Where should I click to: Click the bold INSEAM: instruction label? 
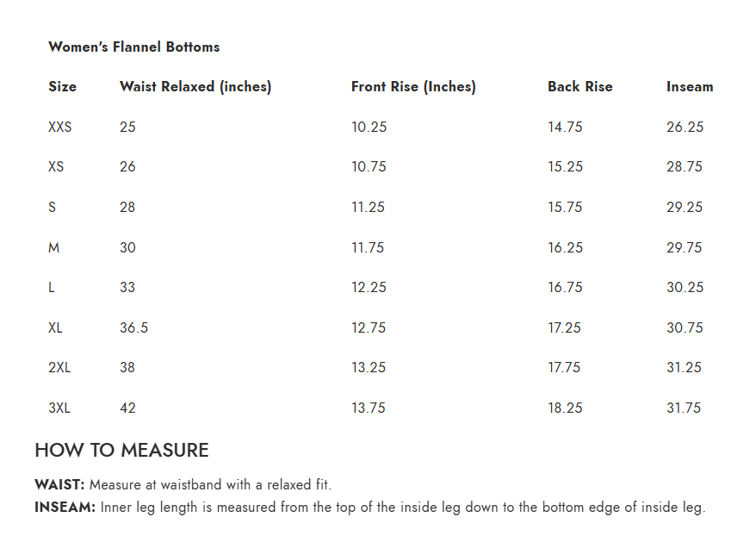tap(65, 507)
